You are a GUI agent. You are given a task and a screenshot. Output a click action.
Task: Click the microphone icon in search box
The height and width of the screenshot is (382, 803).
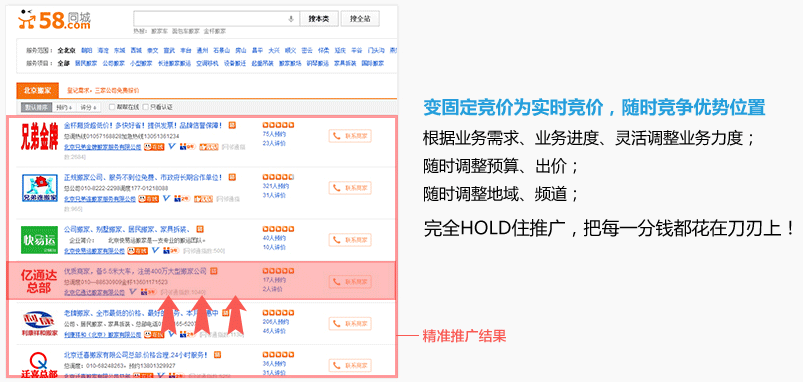click(291, 19)
